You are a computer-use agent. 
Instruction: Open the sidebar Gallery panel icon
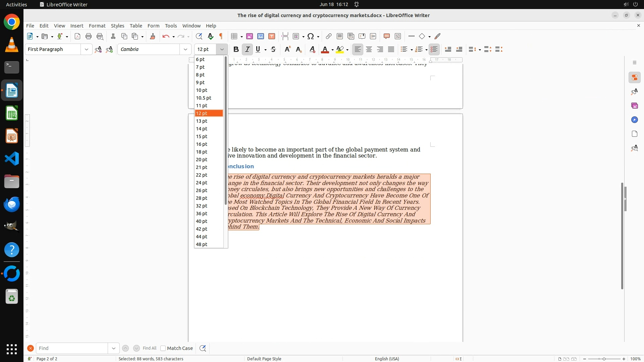[x=634, y=106]
